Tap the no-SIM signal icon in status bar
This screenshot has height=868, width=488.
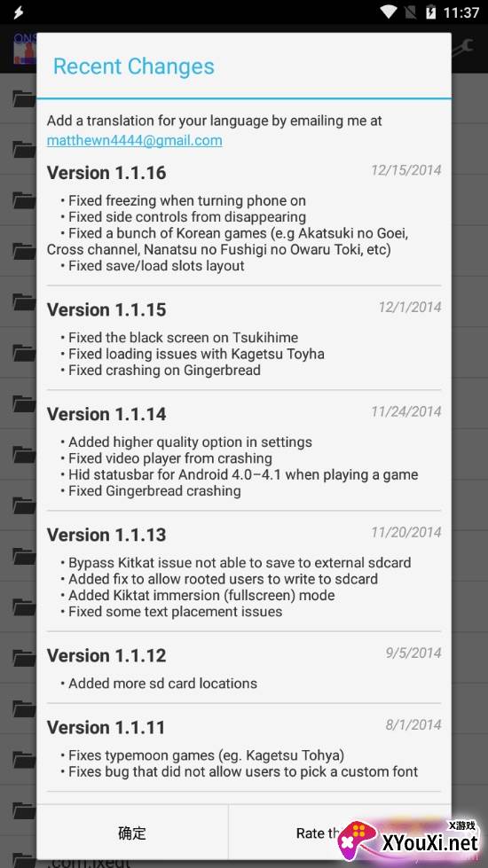click(412, 12)
